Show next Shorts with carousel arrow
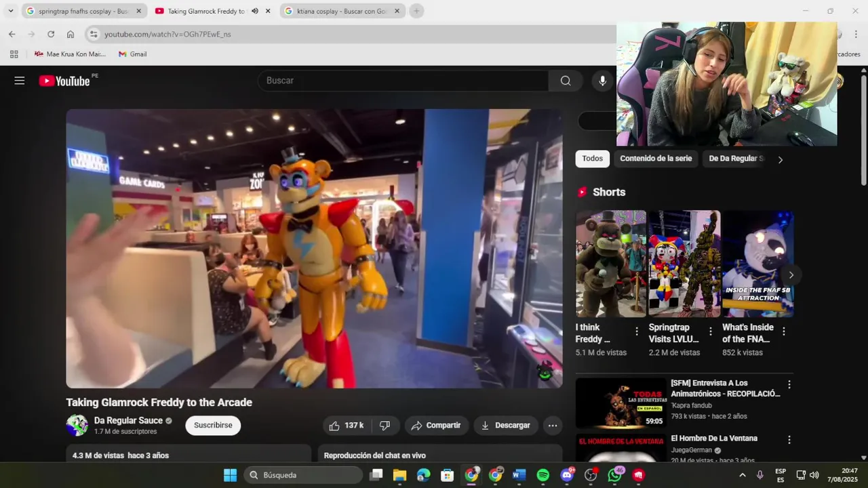Screen dimensions: 868x488 click(x=791, y=274)
